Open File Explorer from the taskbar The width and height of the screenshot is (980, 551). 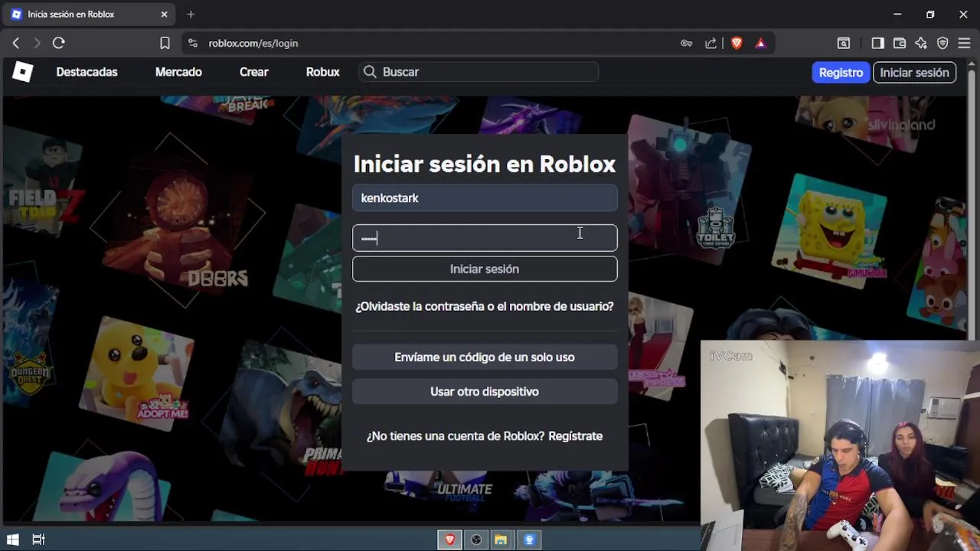(501, 540)
